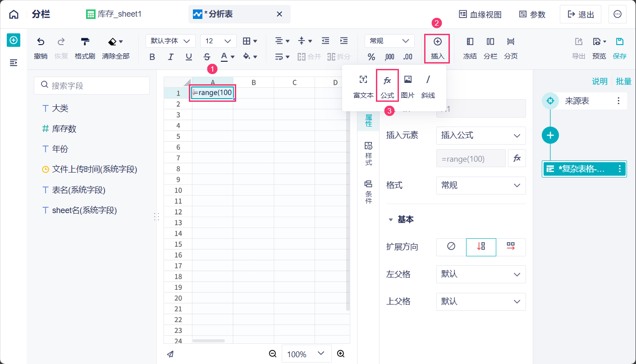Toggle bold formatting
636x364 pixels.
152,57
